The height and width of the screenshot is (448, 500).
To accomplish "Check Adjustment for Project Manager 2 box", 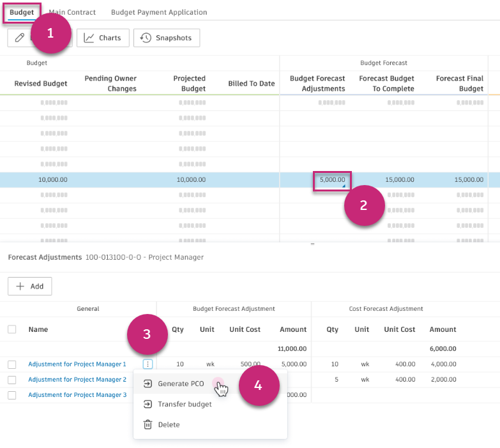I will [12, 380].
